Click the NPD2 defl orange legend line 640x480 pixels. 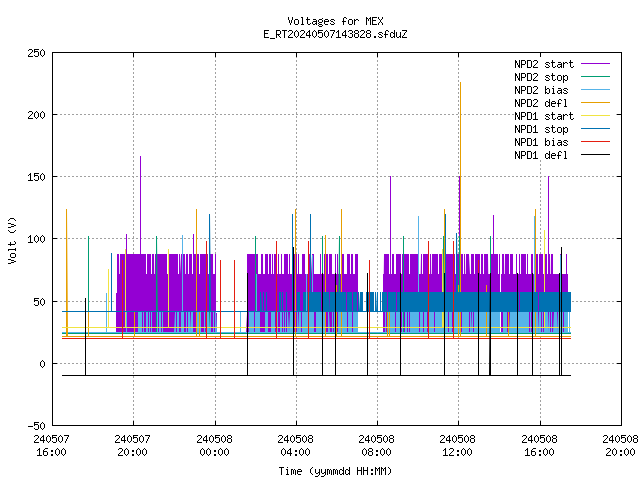point(596,103)
